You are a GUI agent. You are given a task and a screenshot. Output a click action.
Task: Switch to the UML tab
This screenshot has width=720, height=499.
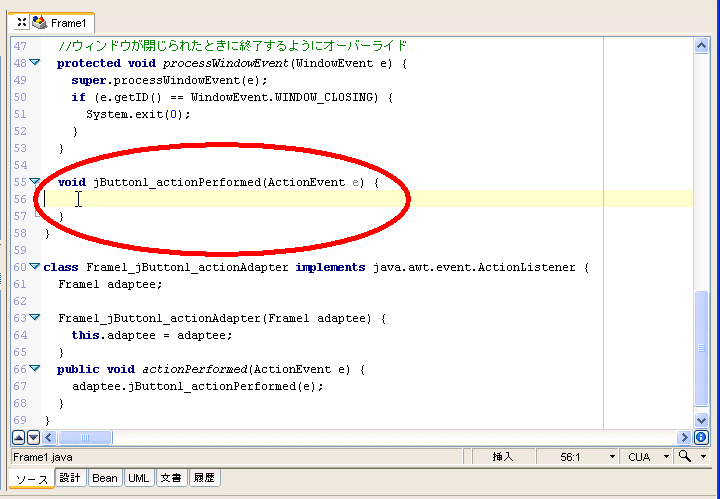pyautogui.click(x=139, y=478)
